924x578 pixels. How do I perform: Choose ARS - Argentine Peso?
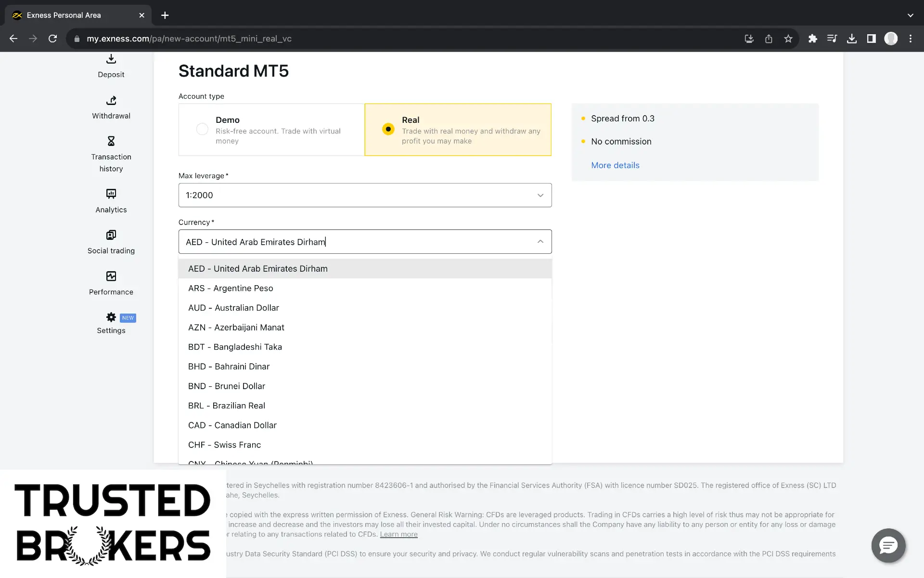[x=365, y=288]
